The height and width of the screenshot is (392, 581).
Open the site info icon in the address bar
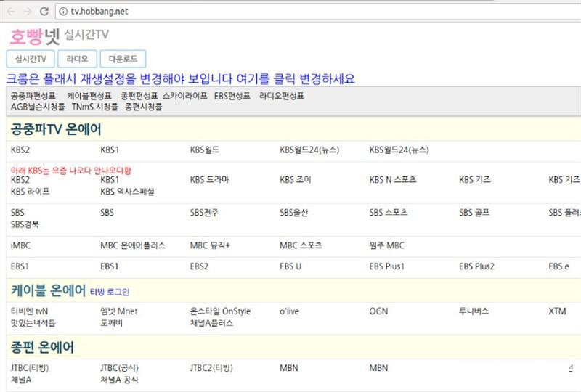click(x=63, y=12)
